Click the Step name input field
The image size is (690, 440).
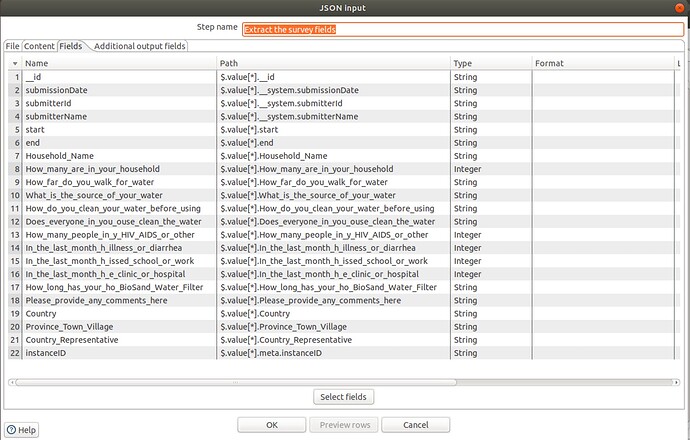(x=463, y=29)
